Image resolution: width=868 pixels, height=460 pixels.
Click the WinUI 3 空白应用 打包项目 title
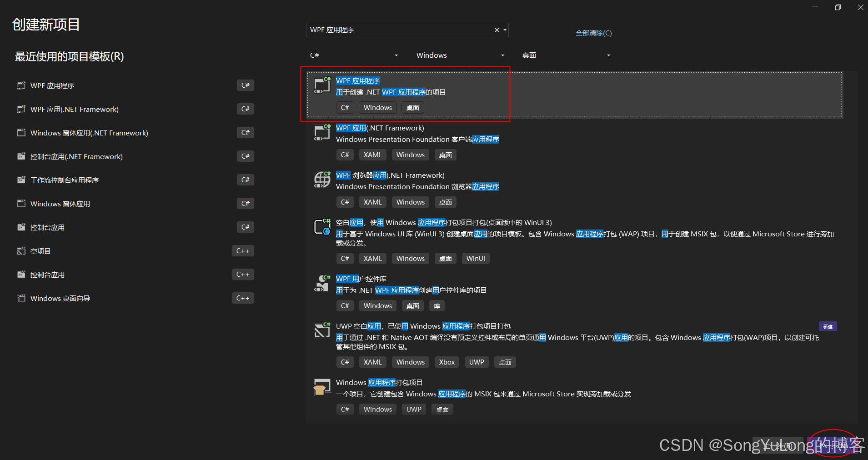tap(444, 223)
